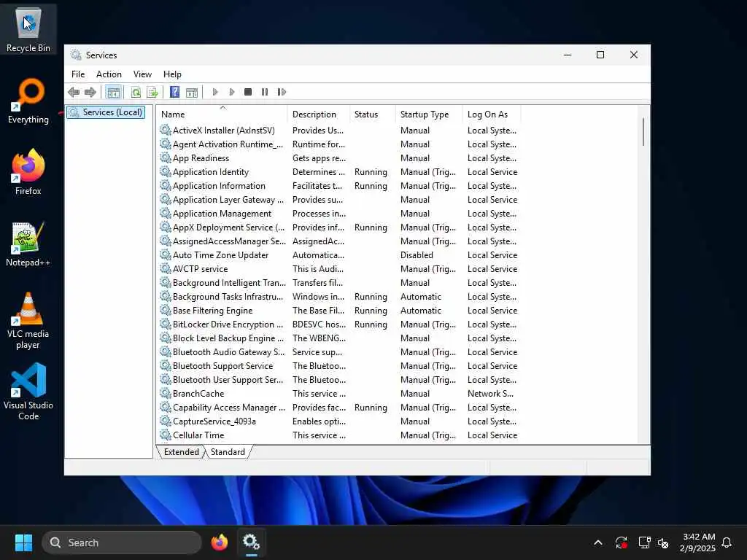The height and width of the screenshot is (560, 747).
Task: Select the AssignedAccessManager service
Action: 338,241
